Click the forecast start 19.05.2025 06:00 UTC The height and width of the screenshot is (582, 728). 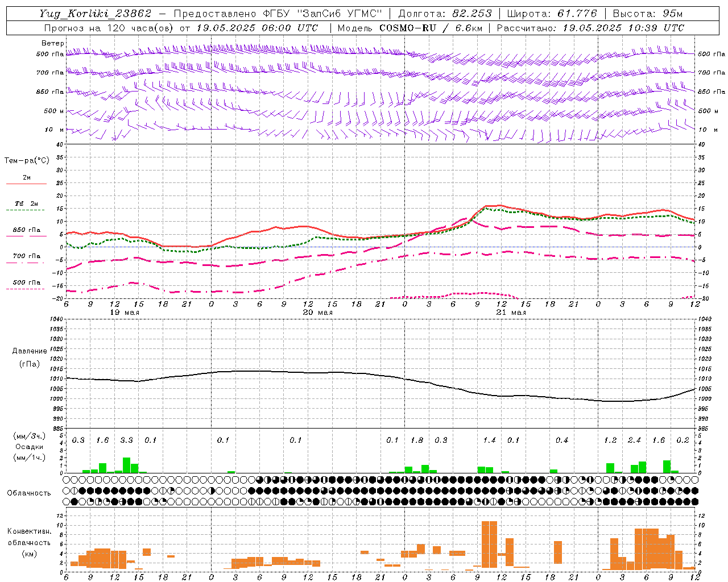pyautogui.click(x=257, y=28)
